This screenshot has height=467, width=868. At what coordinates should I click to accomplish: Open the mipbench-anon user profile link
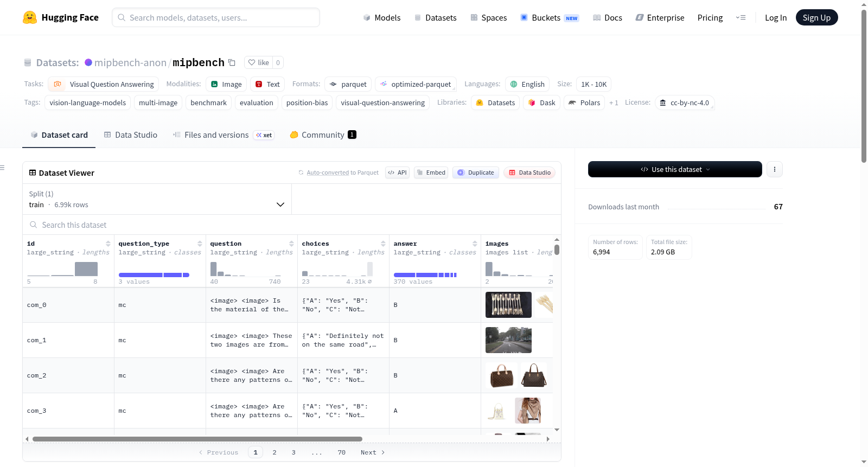point(130,62)
